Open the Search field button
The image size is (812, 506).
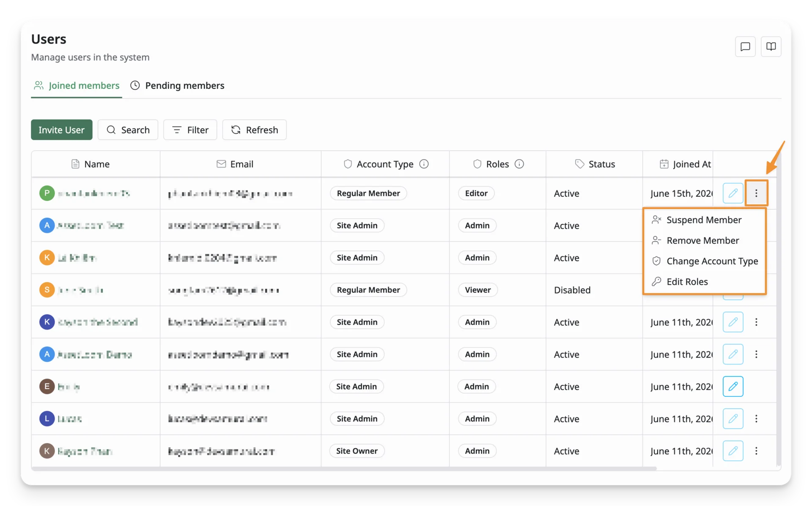[128, 130]
